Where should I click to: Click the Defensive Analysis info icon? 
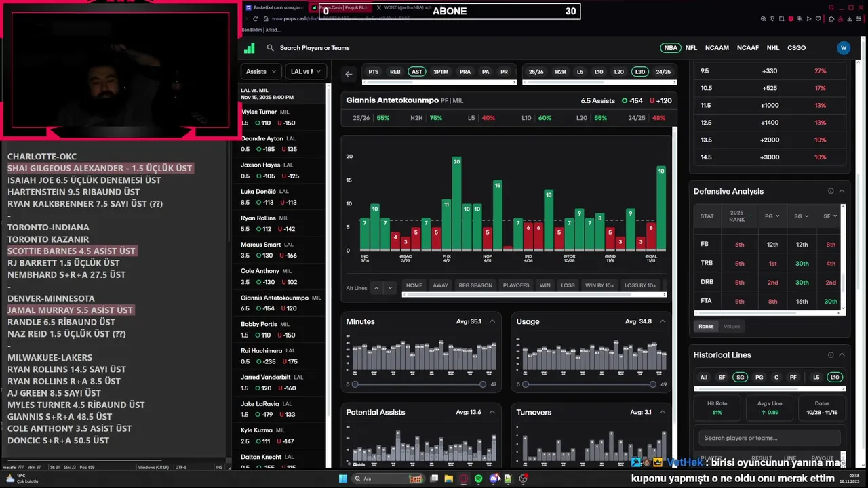[831, 191]
